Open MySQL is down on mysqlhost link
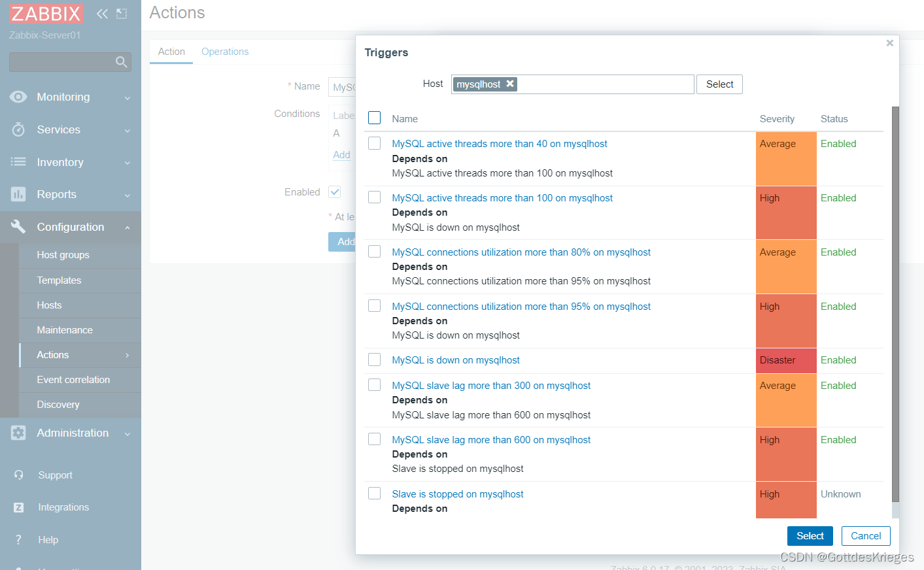924x570 pixels. pos(456,360)
